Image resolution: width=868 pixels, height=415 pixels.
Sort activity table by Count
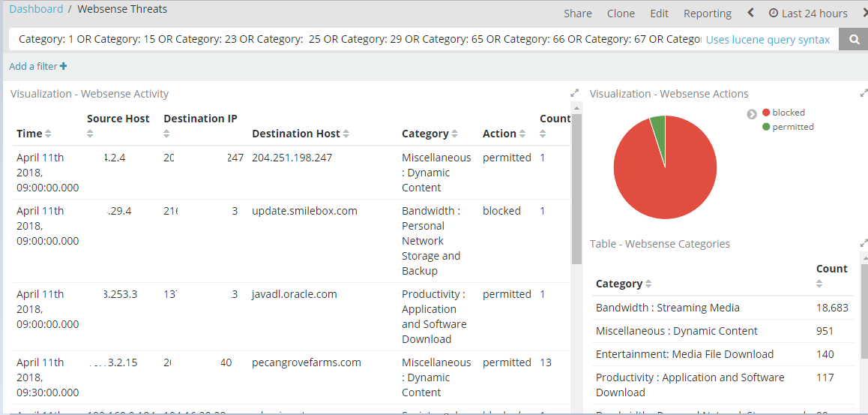(543, 134)
